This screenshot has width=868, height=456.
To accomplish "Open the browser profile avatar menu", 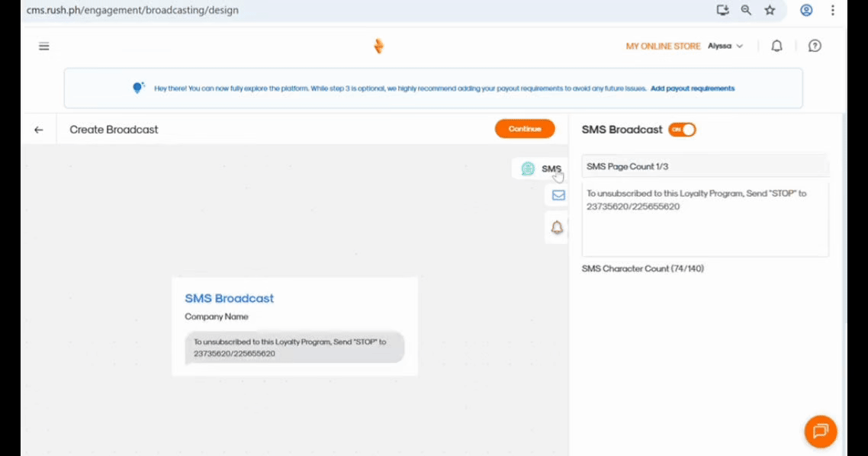I will (x=806, y=10).
